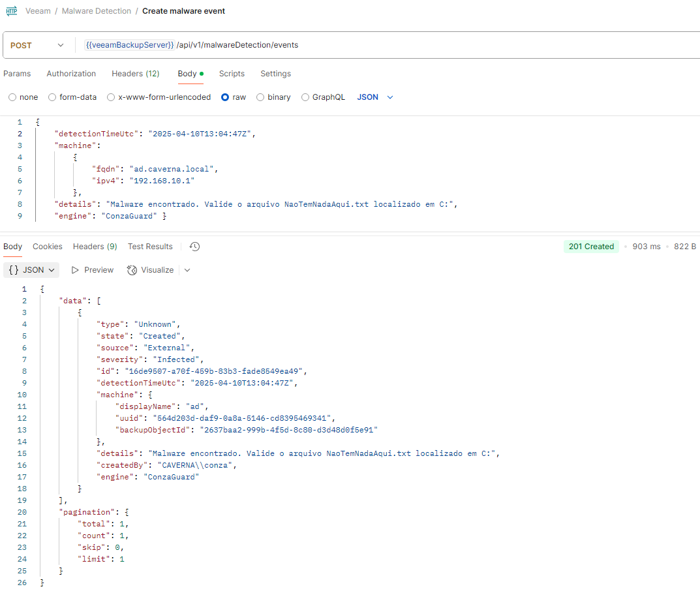Click the "CAVERNA\\conza" createdBy value
The image size is (700, 591).
[195, 464]
